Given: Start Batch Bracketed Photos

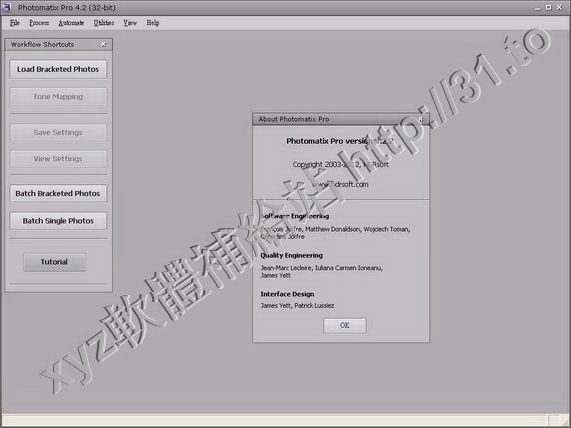Looking at the screenshot, I should click(58, 193).
